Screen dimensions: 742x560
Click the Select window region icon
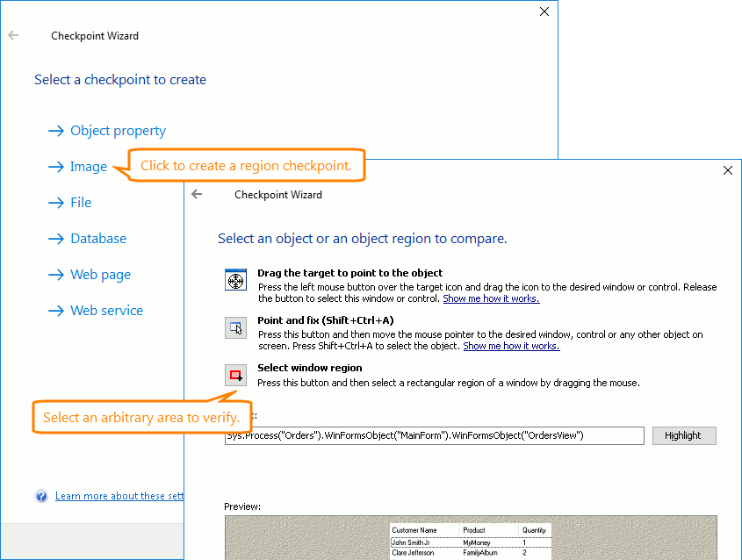[x=235, y=375]
